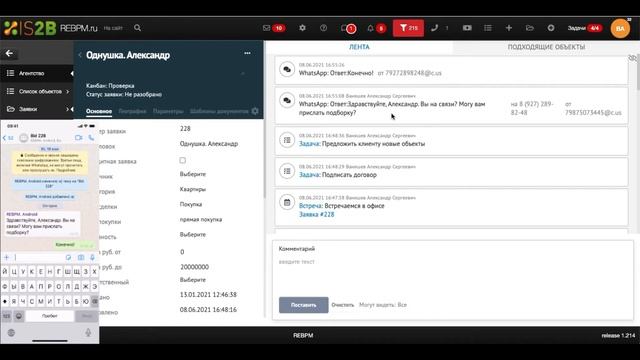Click the plus add icon in top bar
The image size is (640, 360).
(509, 28)
